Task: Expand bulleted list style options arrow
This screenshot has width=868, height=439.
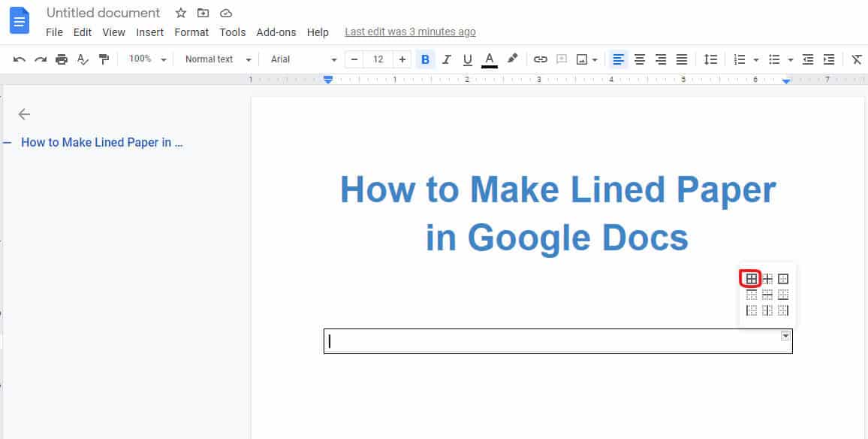Action: tap(791, 59)
